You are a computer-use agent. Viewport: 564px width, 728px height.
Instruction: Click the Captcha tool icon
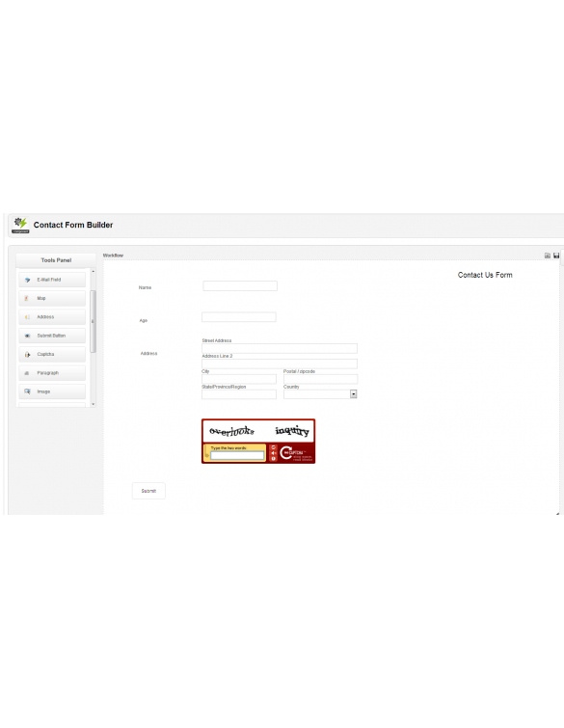(27, 354)
